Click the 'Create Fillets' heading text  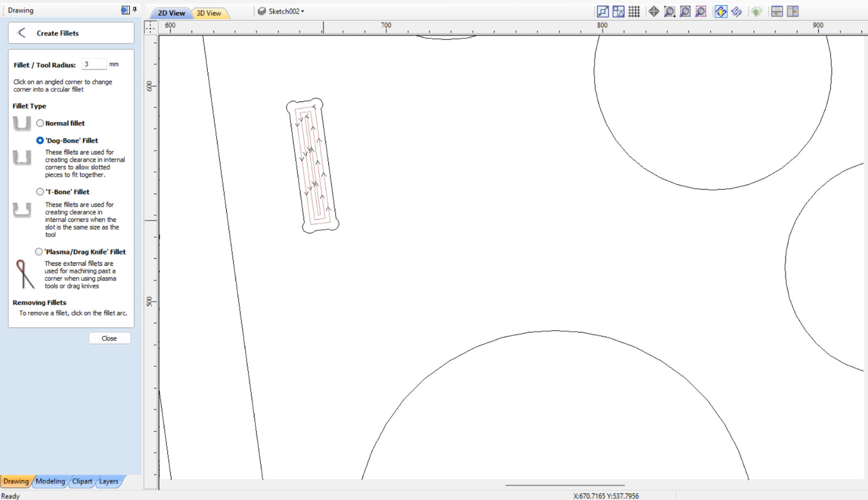[58, 33]
